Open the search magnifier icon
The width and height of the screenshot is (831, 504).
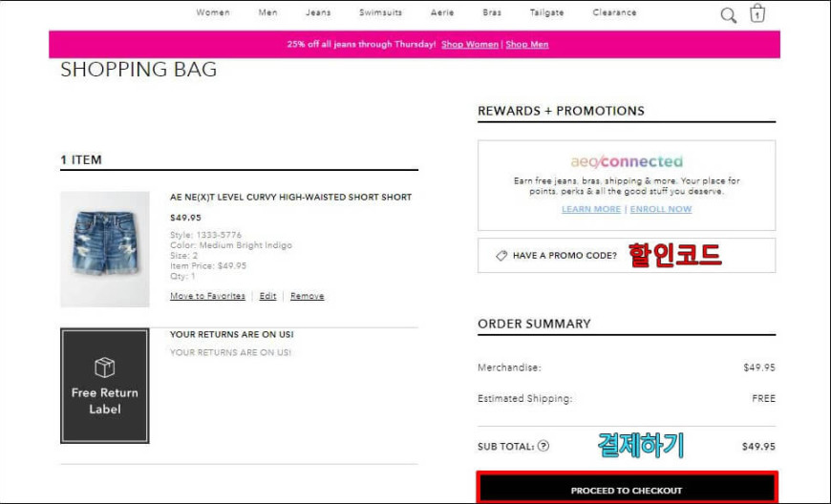pyautogui.click(x=728, y=15)
